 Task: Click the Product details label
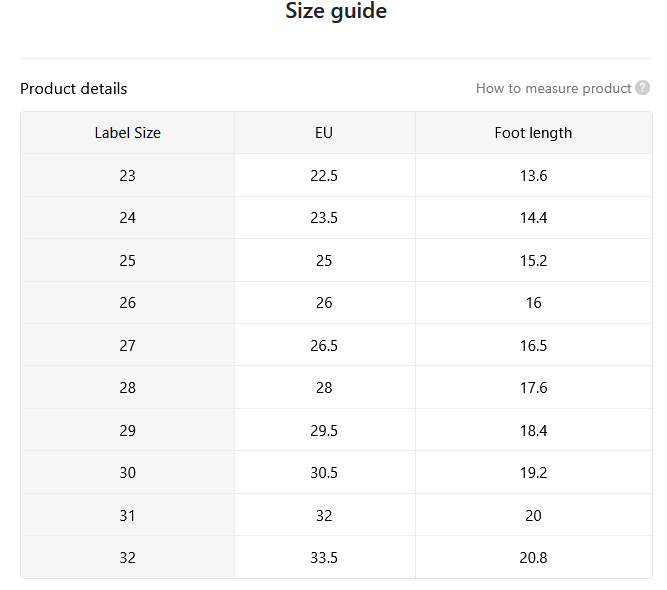(x=74, y=88)
